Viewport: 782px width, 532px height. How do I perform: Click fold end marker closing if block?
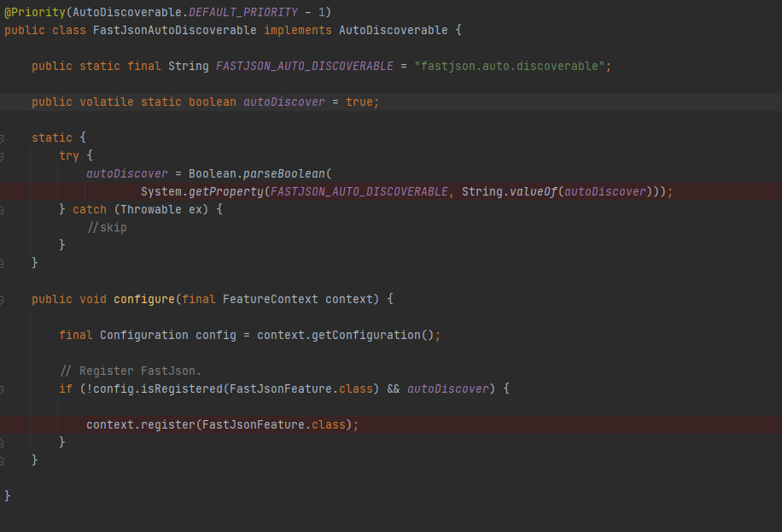tap(3, 442)
